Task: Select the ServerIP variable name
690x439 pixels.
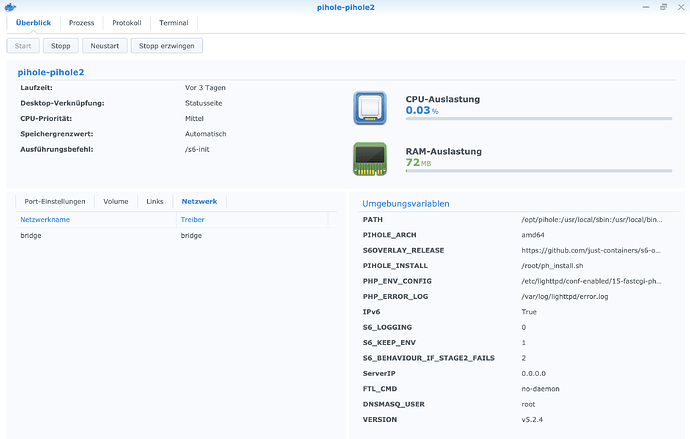Action: point(379,373)
